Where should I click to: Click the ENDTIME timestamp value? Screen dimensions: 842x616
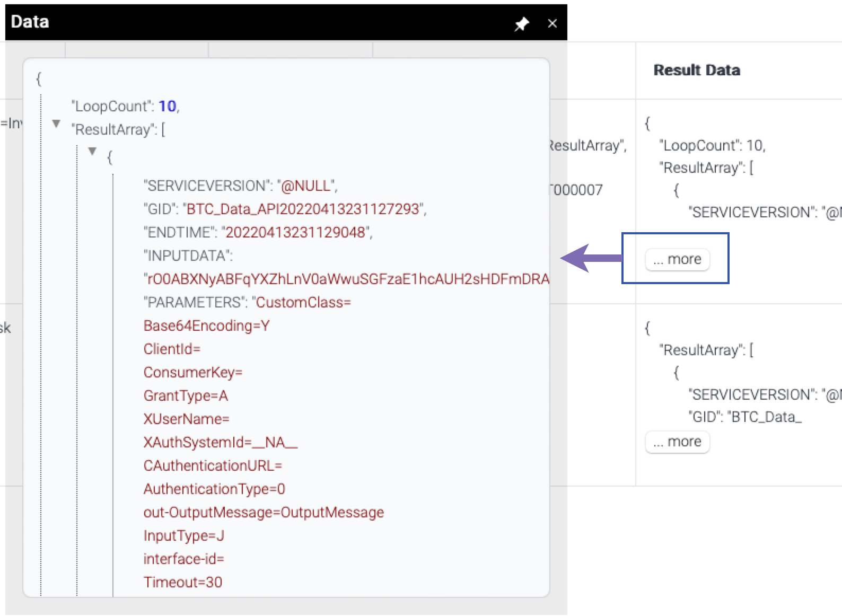tap(296, 233)
